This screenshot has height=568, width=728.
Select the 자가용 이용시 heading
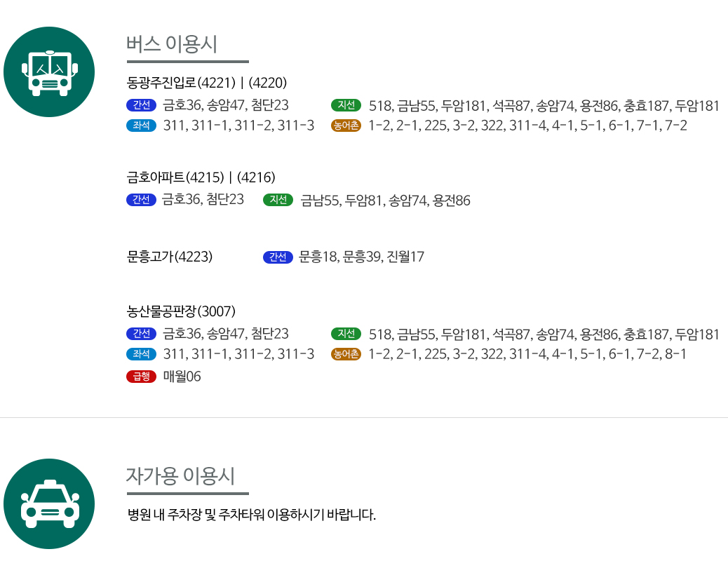181,476
